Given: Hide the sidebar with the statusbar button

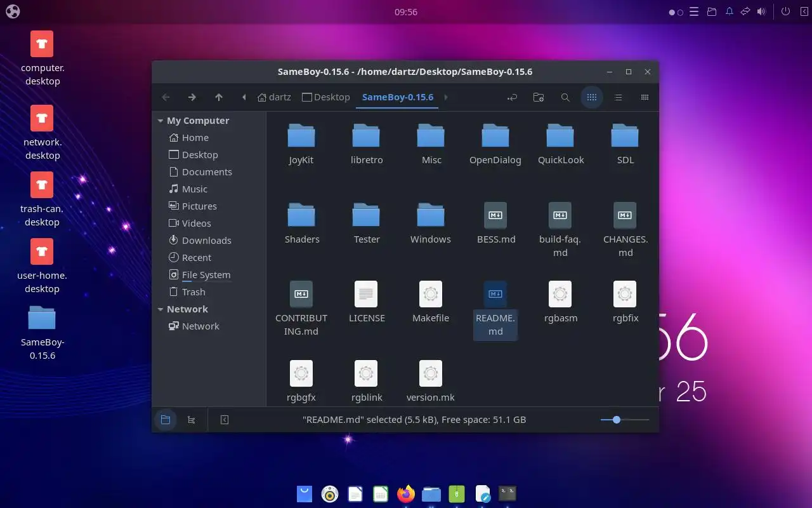Looking at the screenshot, I should click(x=225, y=420).
